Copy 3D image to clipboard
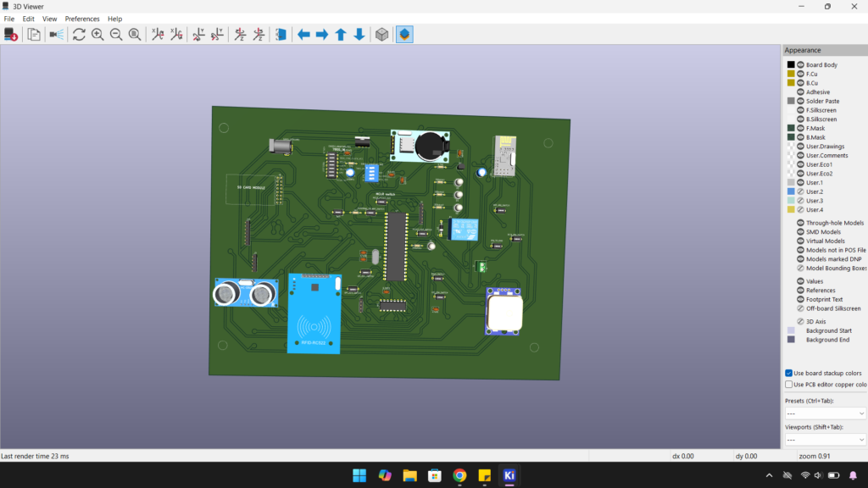 (34, 35)
